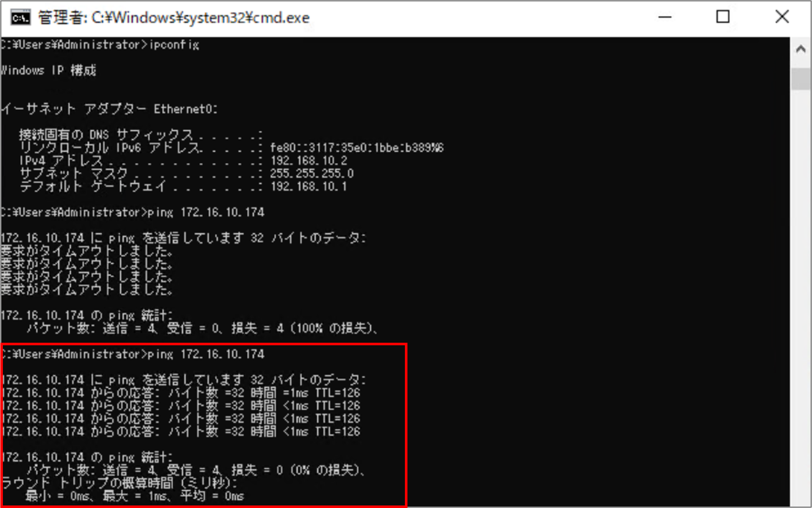Screen dimensions: 812x508
Task: Click the vertical scrollbar thumb
Action: pyautogui.click(x=800, y=78)
